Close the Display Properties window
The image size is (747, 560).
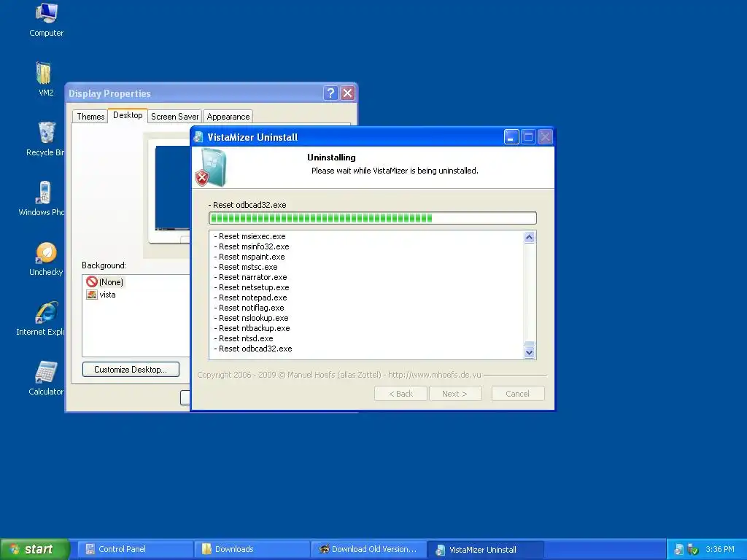tap(348, 93)
